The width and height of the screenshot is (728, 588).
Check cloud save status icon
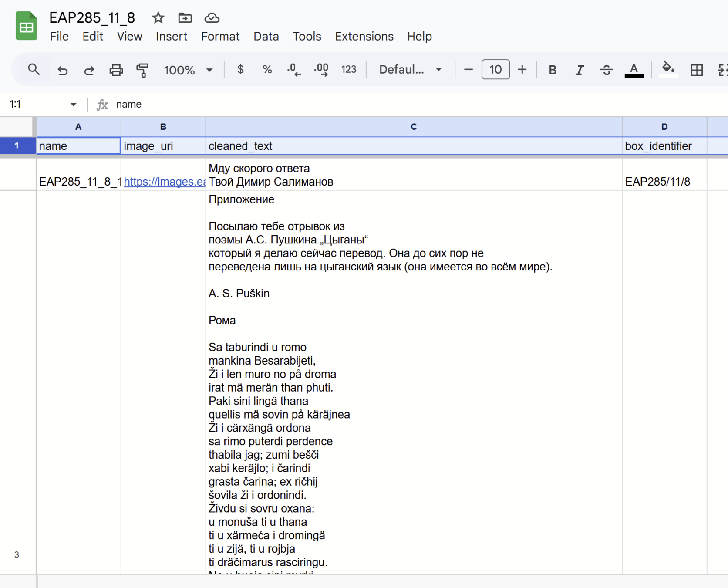click(x=212, y=18)
